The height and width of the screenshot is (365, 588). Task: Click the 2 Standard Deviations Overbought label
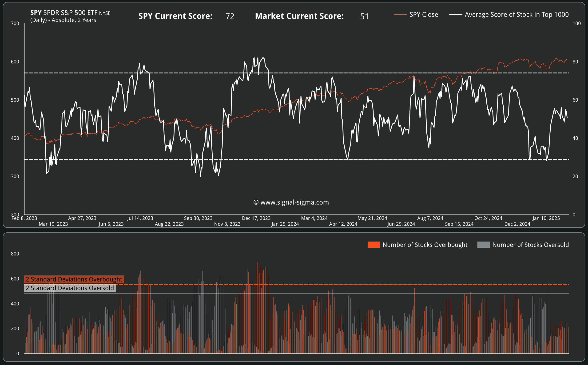coord(74,279)
